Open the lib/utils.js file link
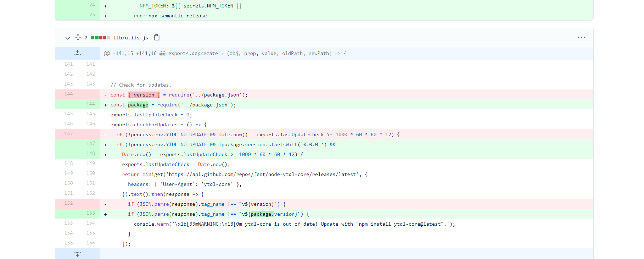The width and height of the screenshot is (644, 259). (x=131, y=38)
